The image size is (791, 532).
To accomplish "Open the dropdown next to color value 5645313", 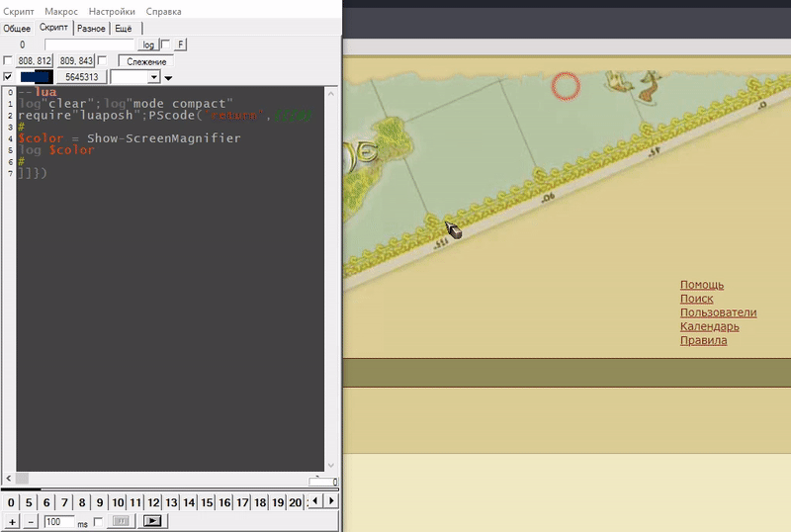I will pyautogui.click(x=153, y=76).
